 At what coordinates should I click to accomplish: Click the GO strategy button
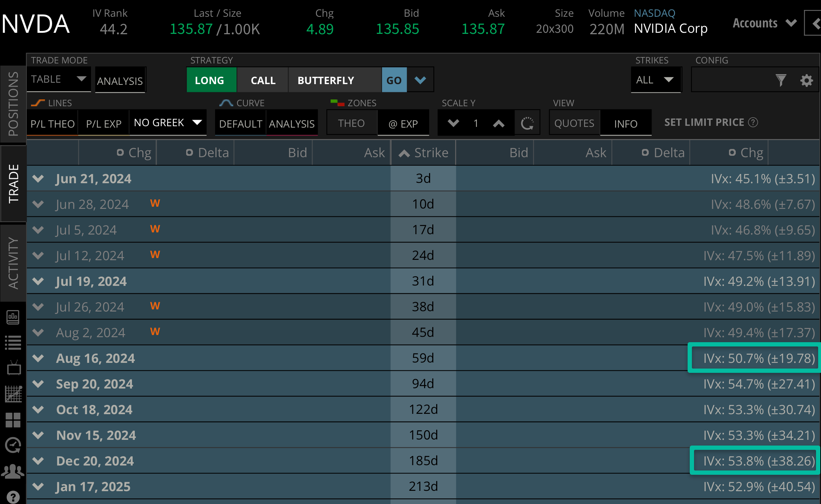[x=394, y=80]
